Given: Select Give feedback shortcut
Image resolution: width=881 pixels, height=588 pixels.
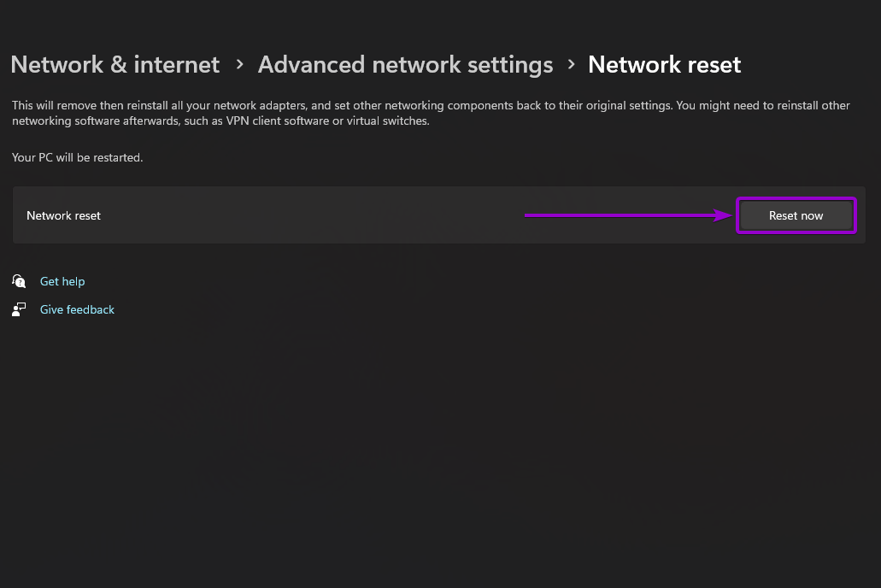Looking at the screenshot, I should (77, 309).
